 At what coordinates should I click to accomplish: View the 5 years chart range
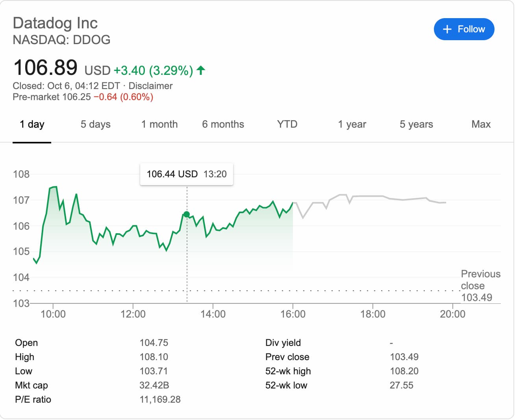click(x=416, y=125)
